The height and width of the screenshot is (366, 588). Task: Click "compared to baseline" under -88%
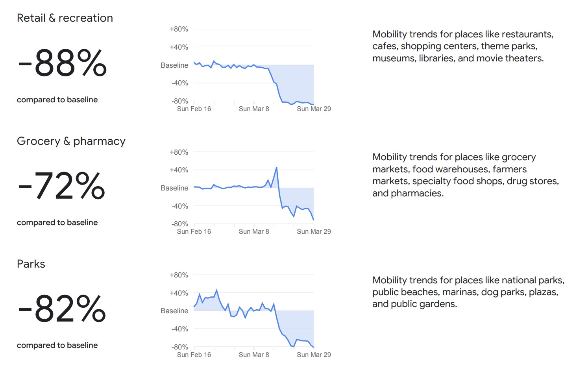[x=57, y=100]
